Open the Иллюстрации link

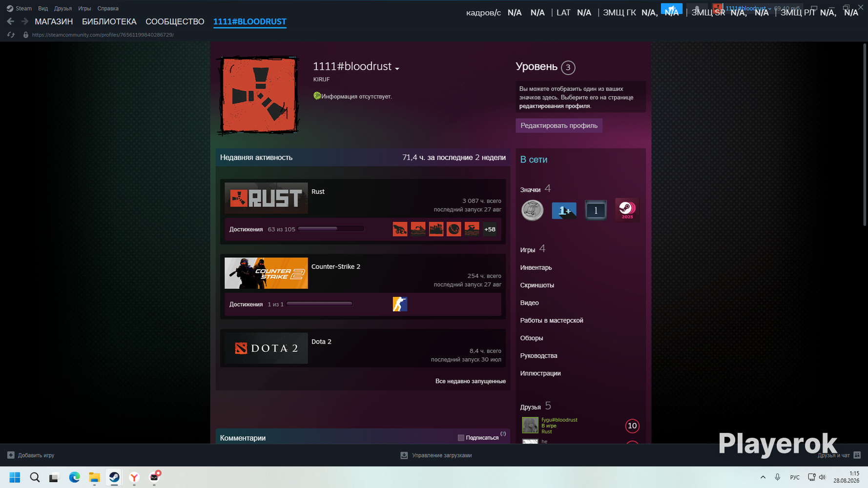coord(540,373)
